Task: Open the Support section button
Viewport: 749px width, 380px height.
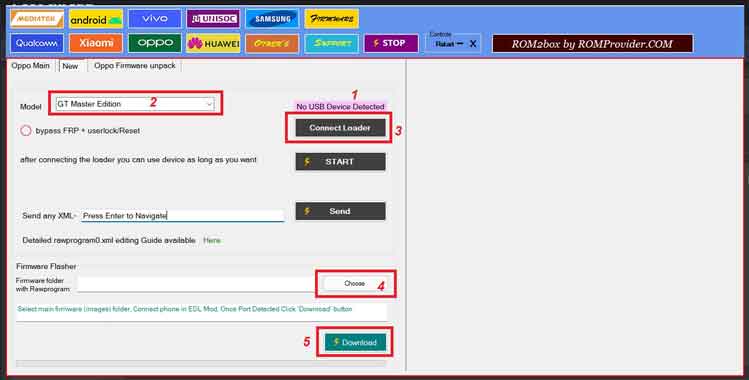Action: coord(332,43)
